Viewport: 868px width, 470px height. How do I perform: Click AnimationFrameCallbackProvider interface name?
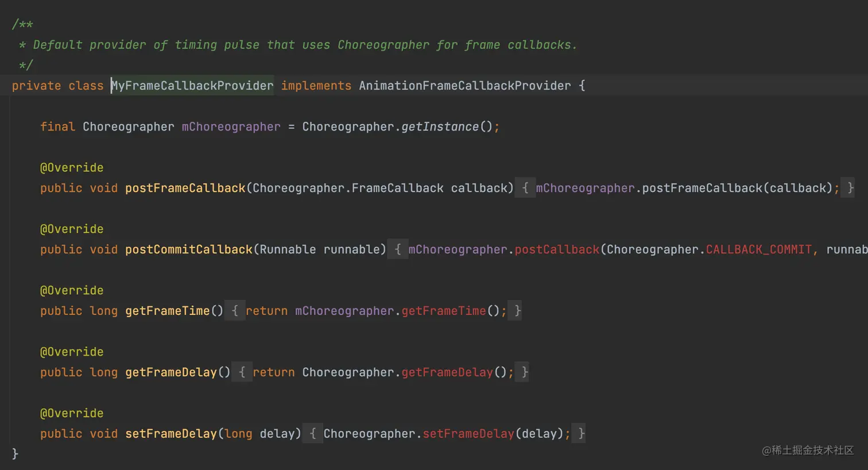[x=465, y=86]
